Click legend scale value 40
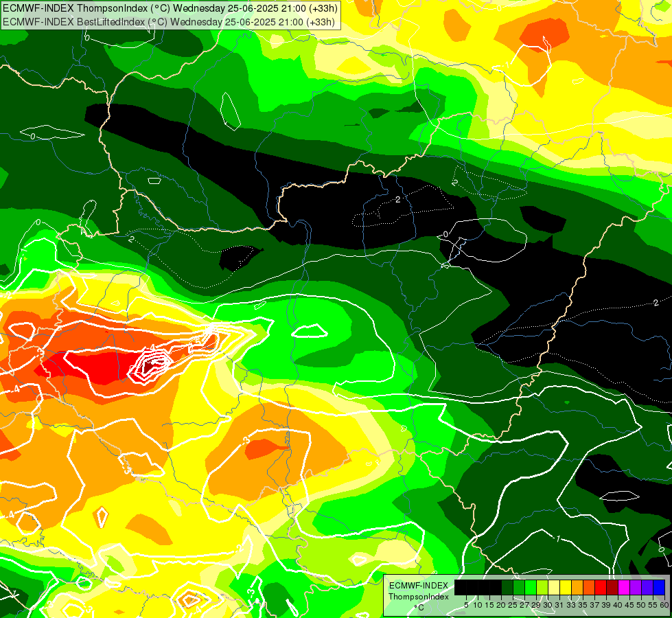 618,605
